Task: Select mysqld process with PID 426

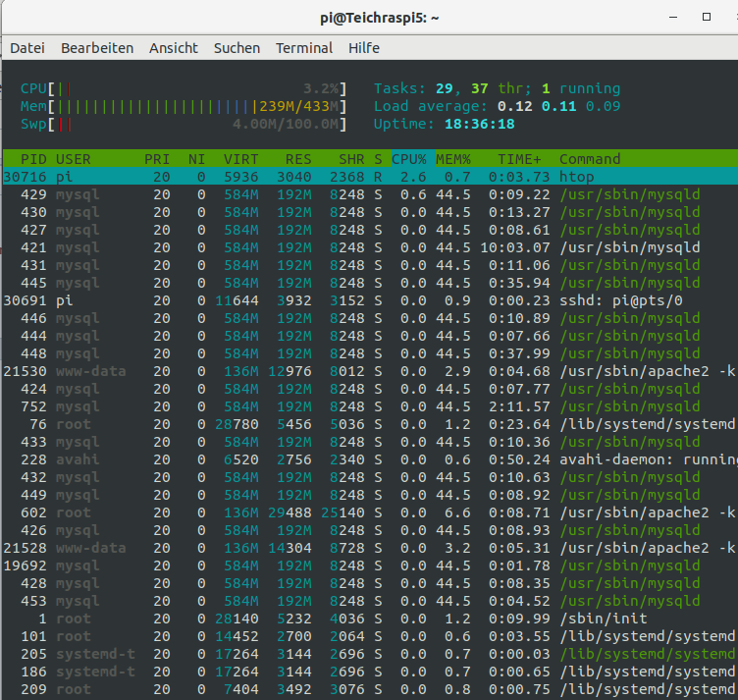Action: 370,530
